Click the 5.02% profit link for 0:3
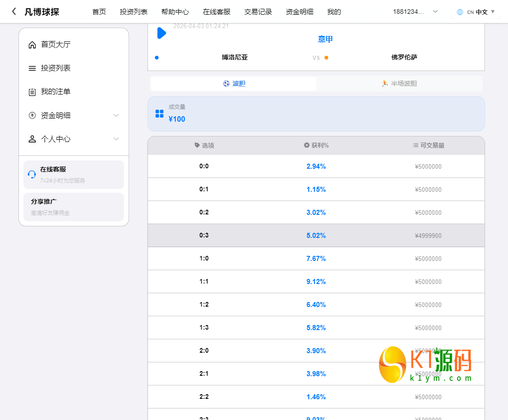 point(316,235)
